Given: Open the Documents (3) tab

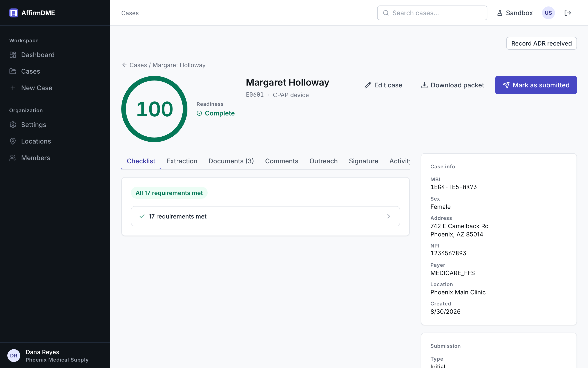Looking at the screenshot, I should tap(231, 161).
